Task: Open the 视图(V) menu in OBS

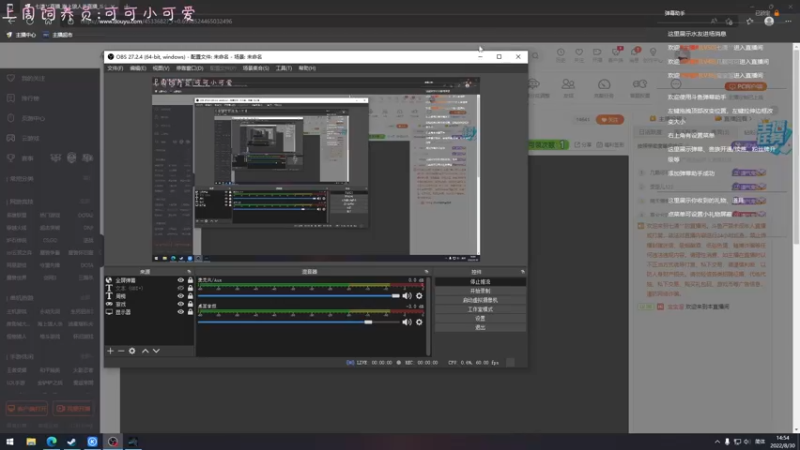Action: pyautogui.click(x=161, y=68)
